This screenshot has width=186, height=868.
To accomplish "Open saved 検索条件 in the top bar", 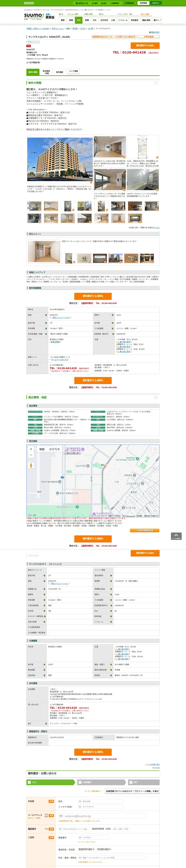I will (x=115, y=3).
